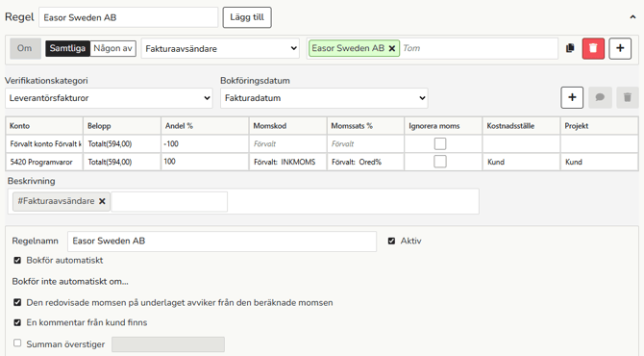Viewport: 644px width, 356px height.
Task: Click the Regelnamn input field
Action: click(222, 242)
